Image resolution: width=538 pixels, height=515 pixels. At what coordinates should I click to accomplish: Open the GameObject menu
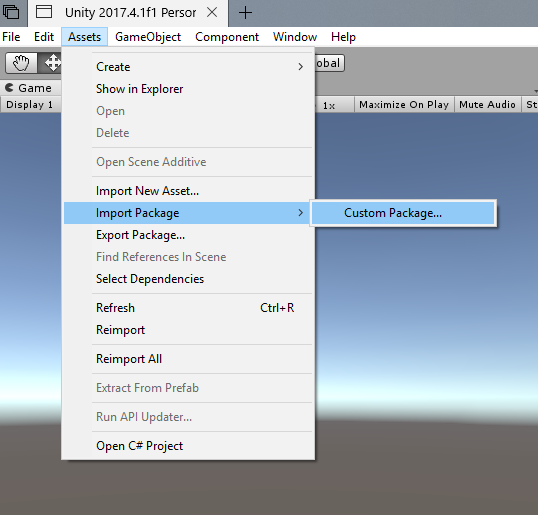pyautogui.click(x=148, y=37)
